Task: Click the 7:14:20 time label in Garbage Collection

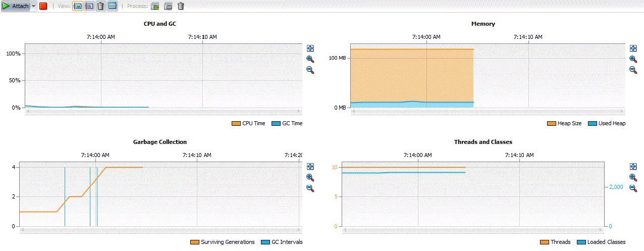Action: pos(293,155)
